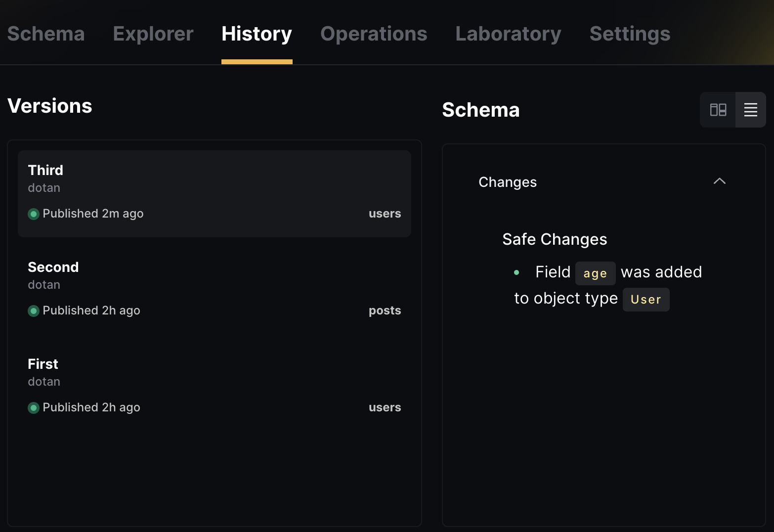
Task: Select the unified list view icon
Action: pyautogui.click(x=750, y=110)
